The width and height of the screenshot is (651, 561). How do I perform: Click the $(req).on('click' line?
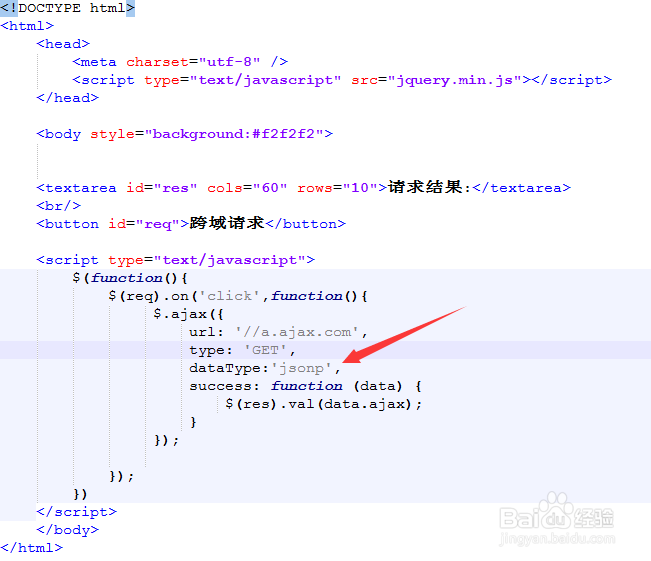237,296
